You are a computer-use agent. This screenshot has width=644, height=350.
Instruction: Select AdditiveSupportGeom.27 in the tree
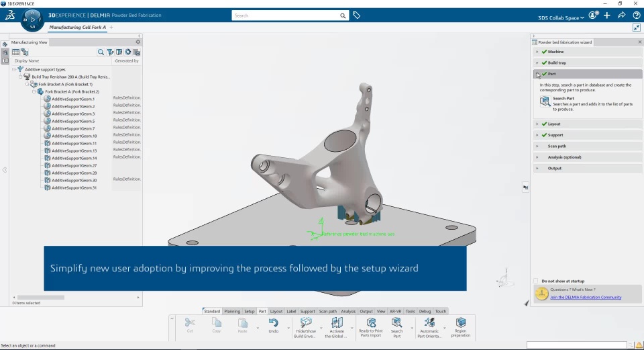click(x=74, y=166)
